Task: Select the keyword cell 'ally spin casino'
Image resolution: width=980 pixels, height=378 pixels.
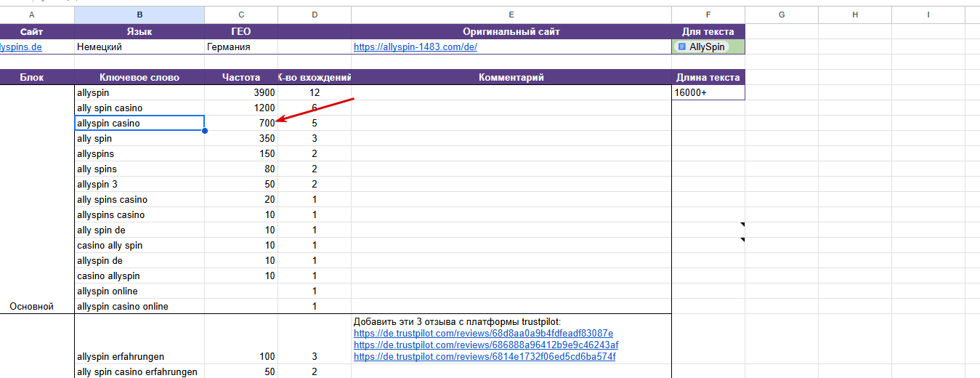Action: click(x=139, y=108)
